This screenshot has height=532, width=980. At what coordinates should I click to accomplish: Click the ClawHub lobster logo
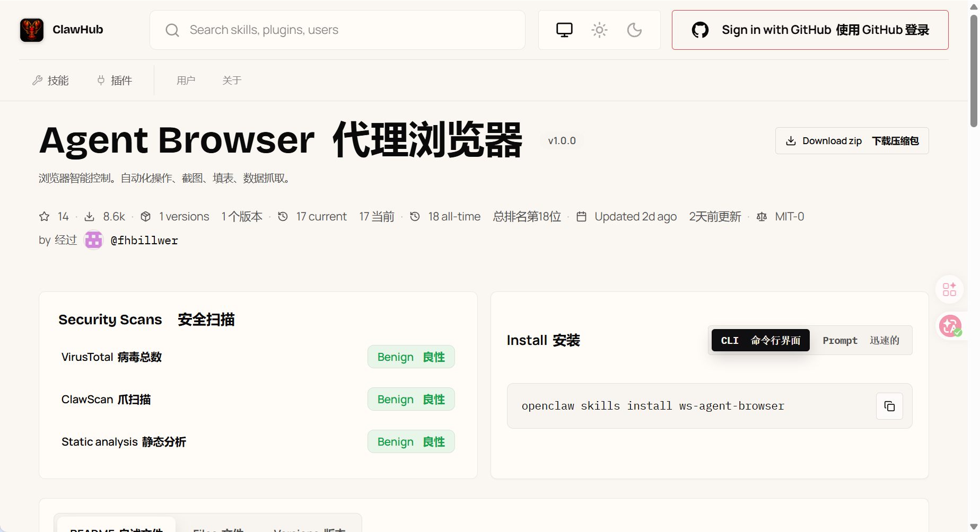pyautogui.click(x=32, y=30)
